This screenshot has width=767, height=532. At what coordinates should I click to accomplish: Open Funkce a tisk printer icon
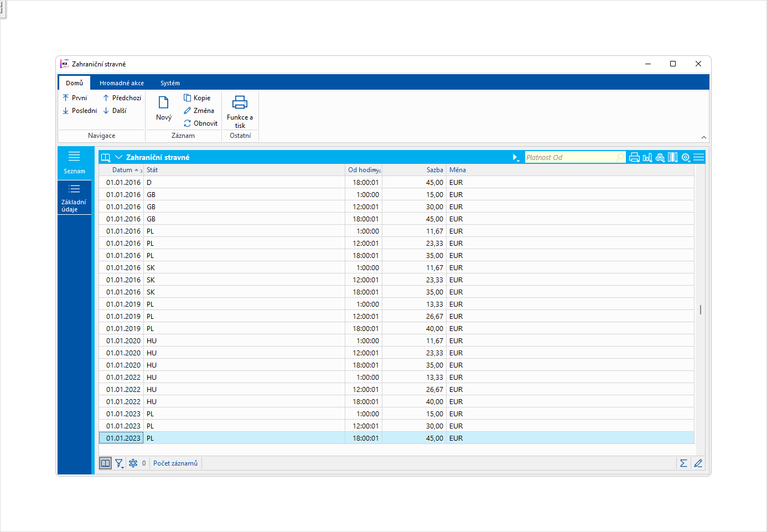tap(240, 103)
